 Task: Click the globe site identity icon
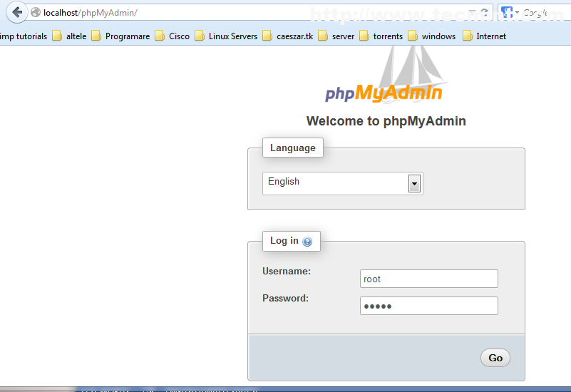pos(36,13)
